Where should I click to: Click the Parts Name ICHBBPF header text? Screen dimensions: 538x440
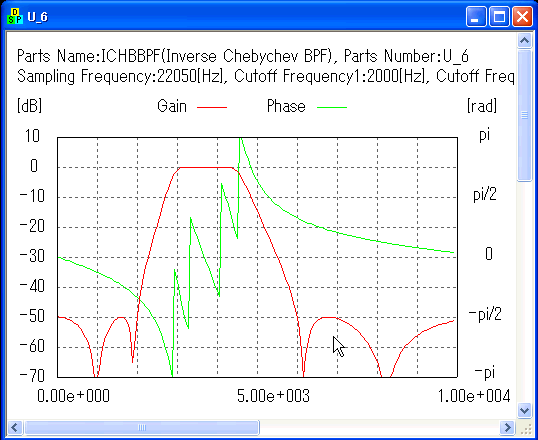coord(243,56)
